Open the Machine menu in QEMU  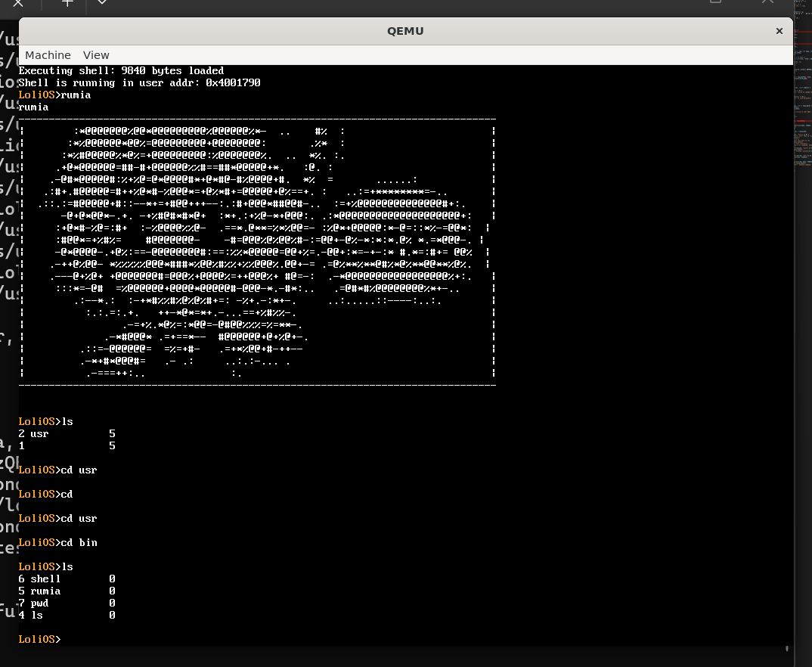48,55
